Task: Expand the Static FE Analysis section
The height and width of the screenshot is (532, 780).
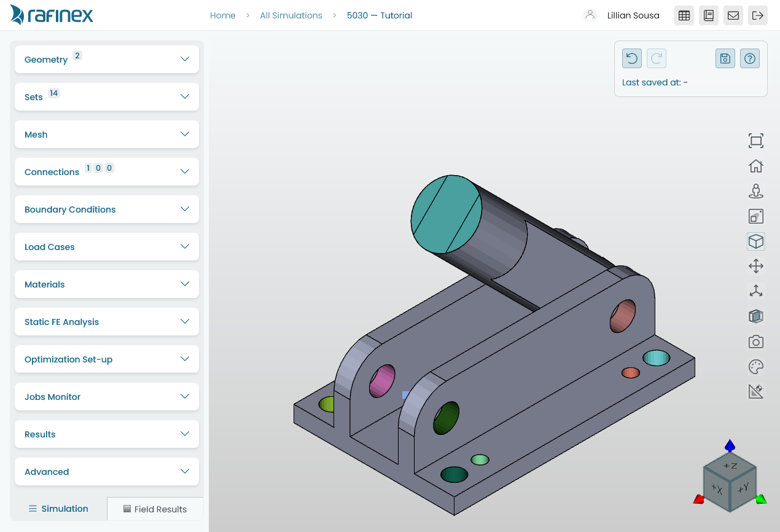Action: tap(107, 321)
